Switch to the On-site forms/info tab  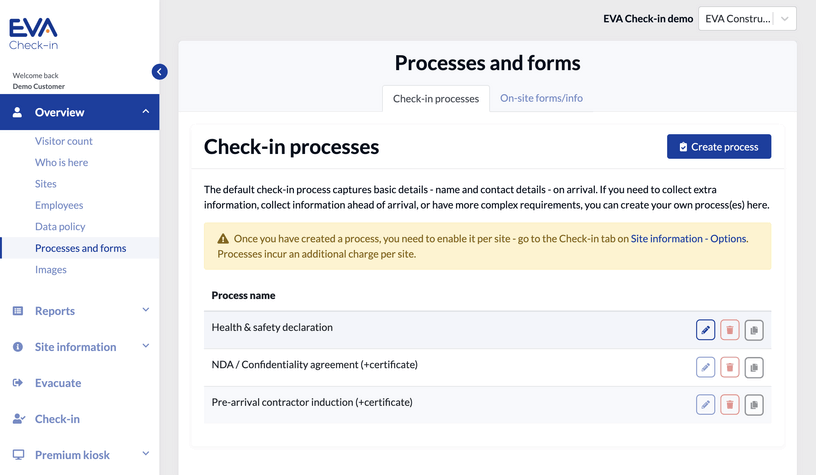tap(541, 98)
